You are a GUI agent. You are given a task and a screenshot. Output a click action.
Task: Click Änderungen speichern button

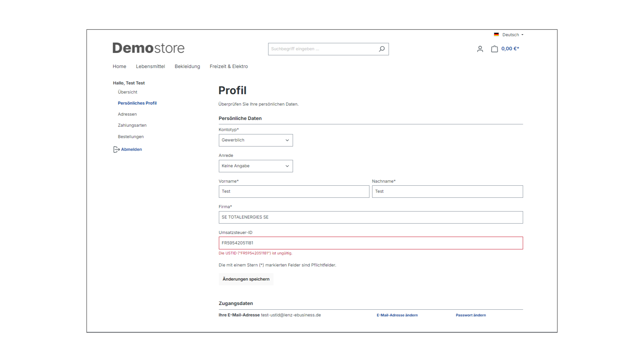coord(246,279)
